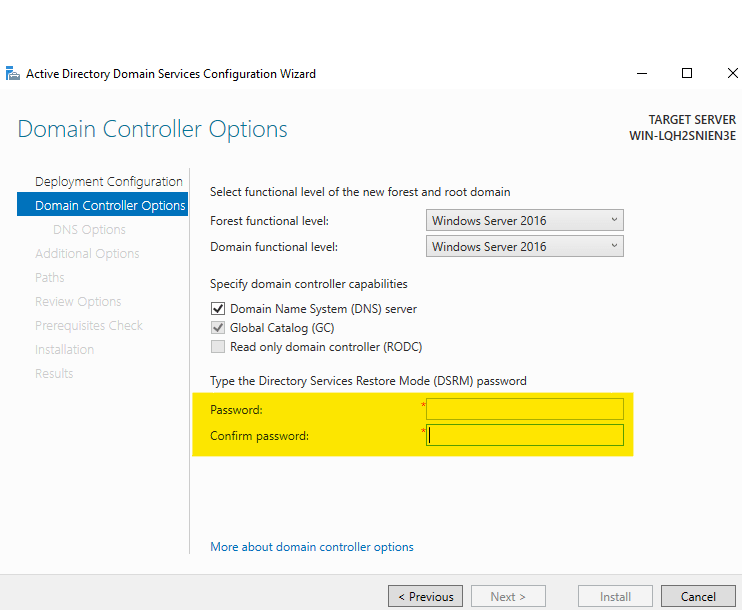Select Installation step in sidebar

click(64, 350)
